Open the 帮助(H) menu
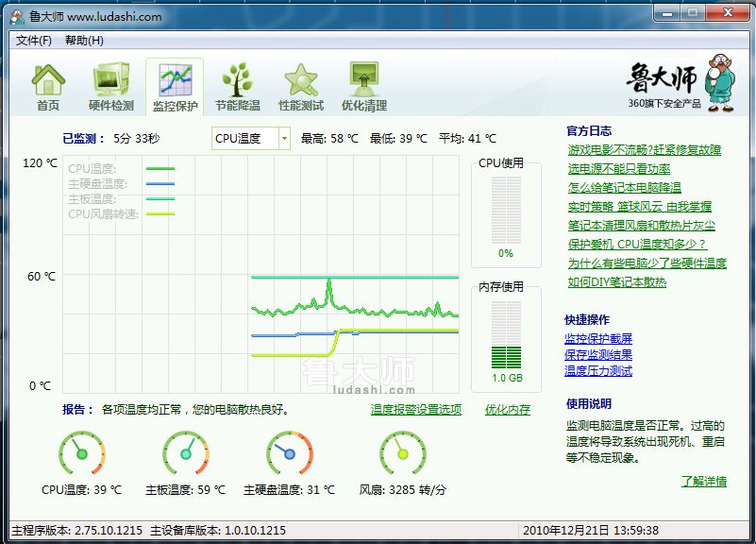Screen dimensions: 756x544 [x=84, y=41]
